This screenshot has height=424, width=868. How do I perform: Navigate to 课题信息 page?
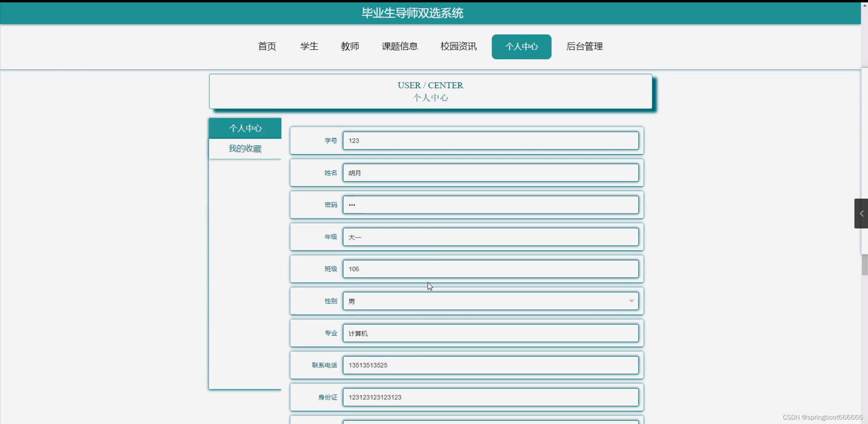pyautogui.click(x=400, y=46)
